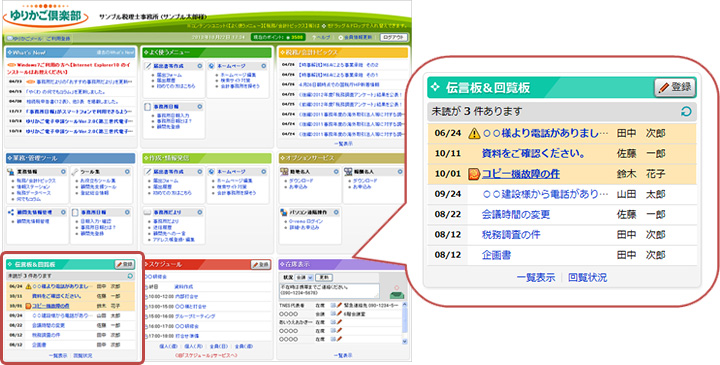Image resolution: width=720 pixels, height=365 pixels.
Task: Open the ゆりかごメール mail icon
Action: tap(9, 39)
